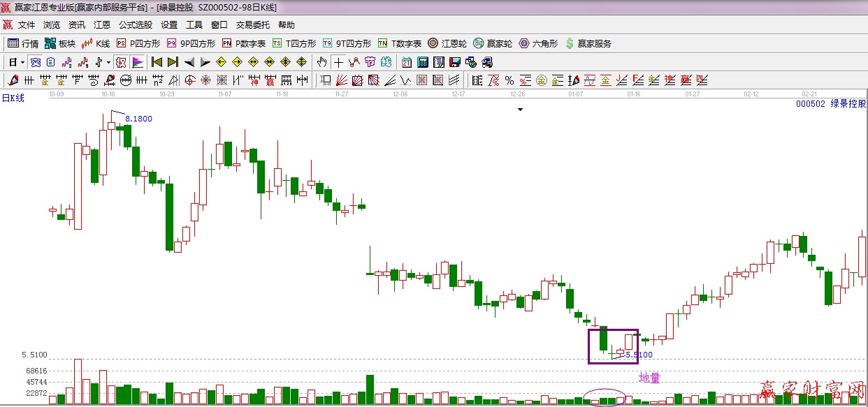868x407 pixels.
Task: Open the 六角形 hexagon tool
Action: (538, 43)
